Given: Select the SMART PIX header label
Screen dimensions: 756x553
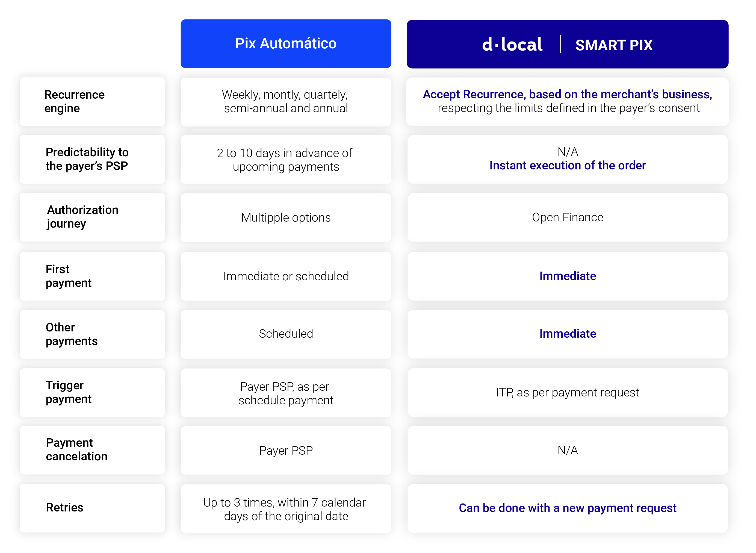Looking at the screenshot, I should 614,45.
